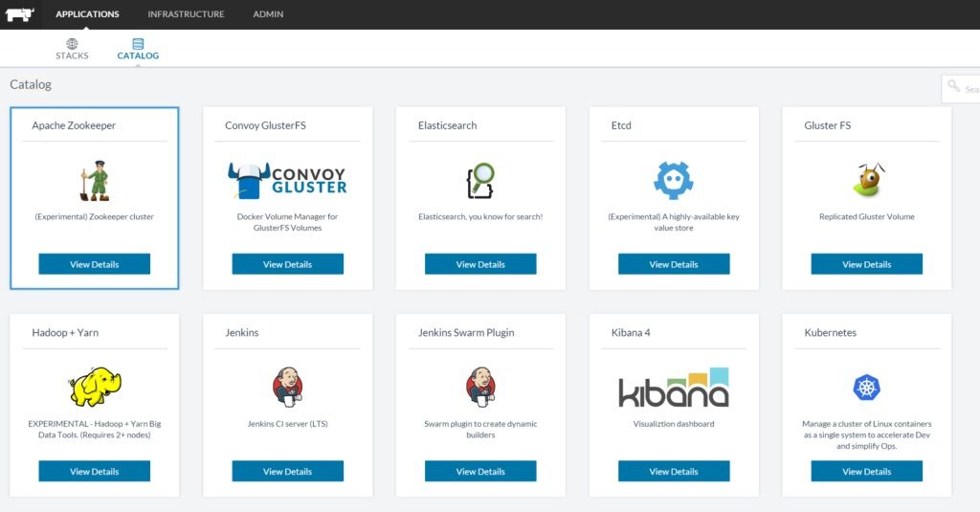980x512 pixels.
Task: Click the Kibana logo
Action: point(674,388)
